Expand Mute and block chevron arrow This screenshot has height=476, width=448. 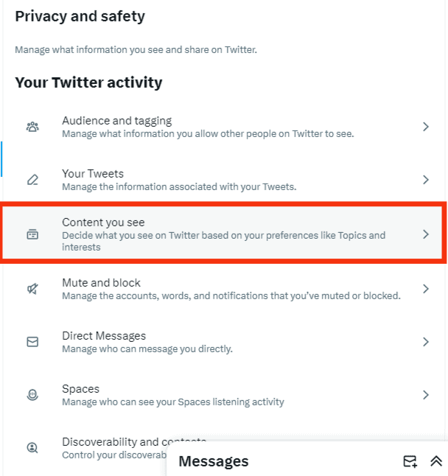(x=425, y=289)
